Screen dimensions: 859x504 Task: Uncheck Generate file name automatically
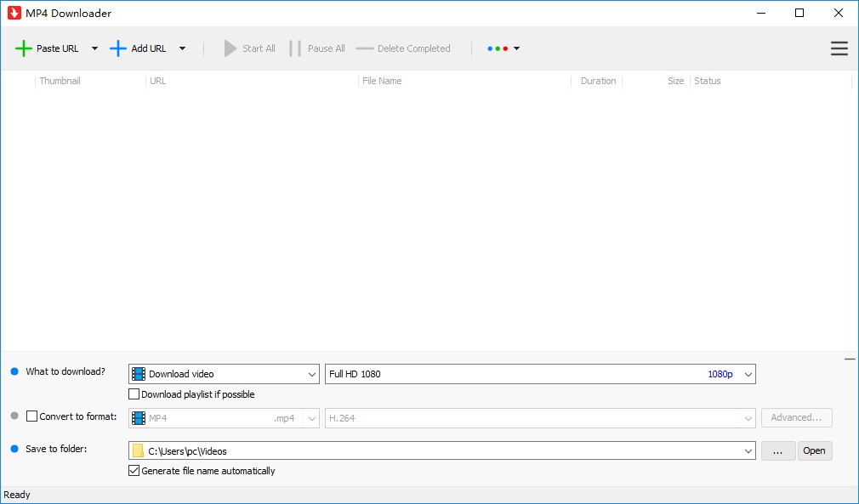134,471
